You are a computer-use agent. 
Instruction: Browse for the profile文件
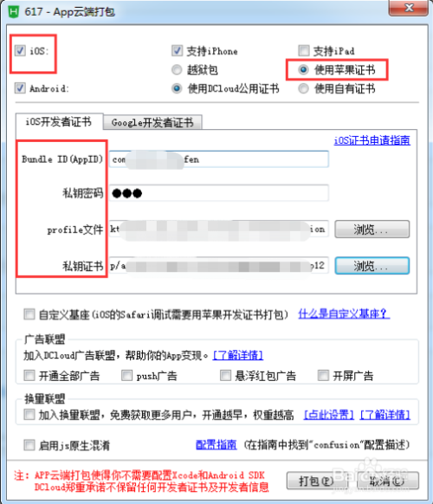coord(372,229)
